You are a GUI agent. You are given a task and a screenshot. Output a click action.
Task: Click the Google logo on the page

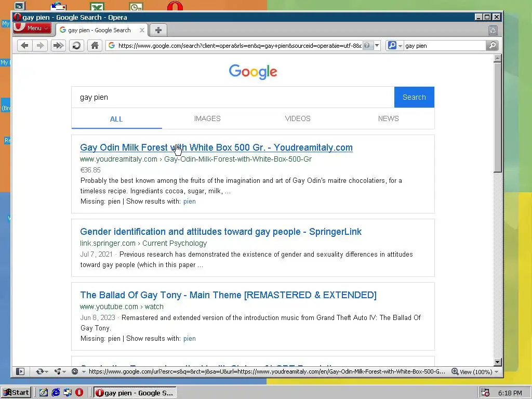pyautogui.click(x=253, y=72)
